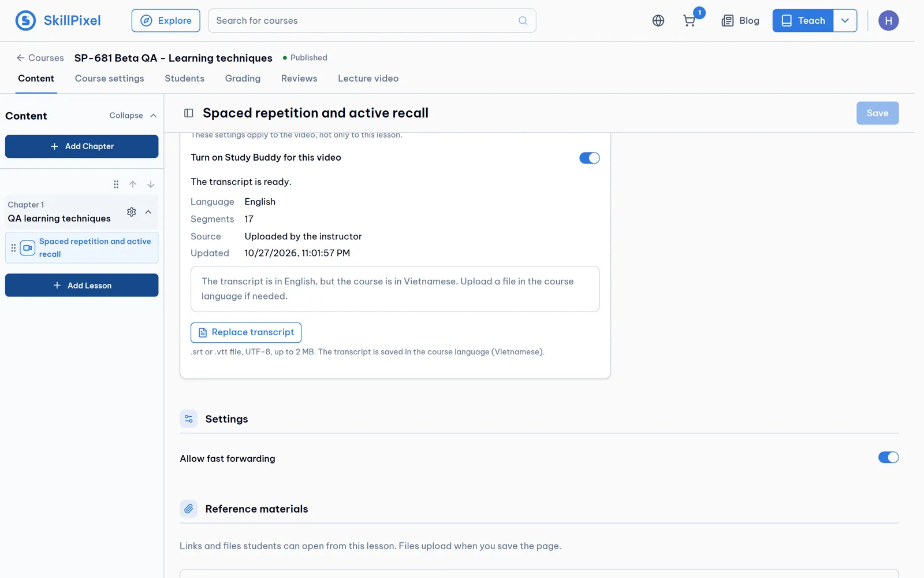Go back to Courses
The image size is (924, 578).
(x=40, y=58)
